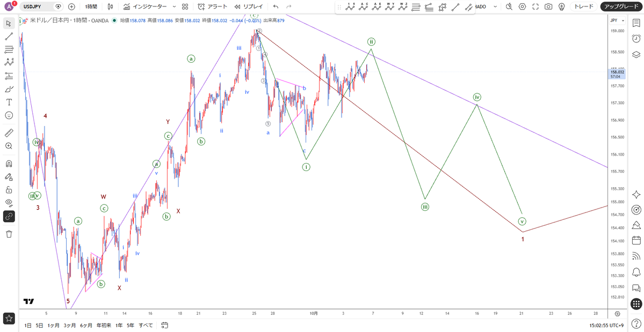Select the brush drawing tool
644x332 pixels.
(x=9, y=89)
